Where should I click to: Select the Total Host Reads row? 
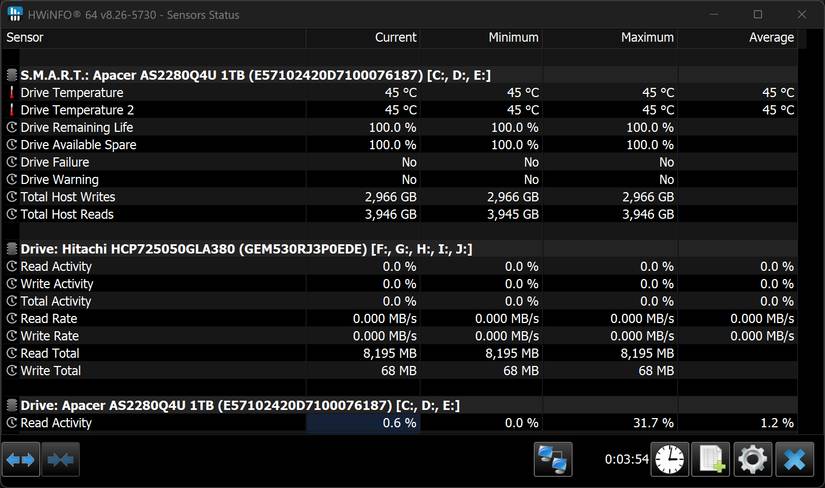(402, 214)
